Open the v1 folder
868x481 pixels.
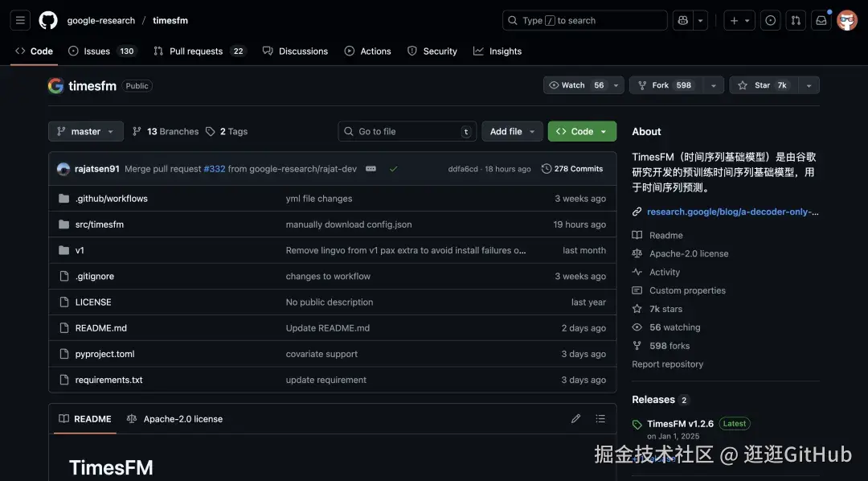click(x=80, y=250)
